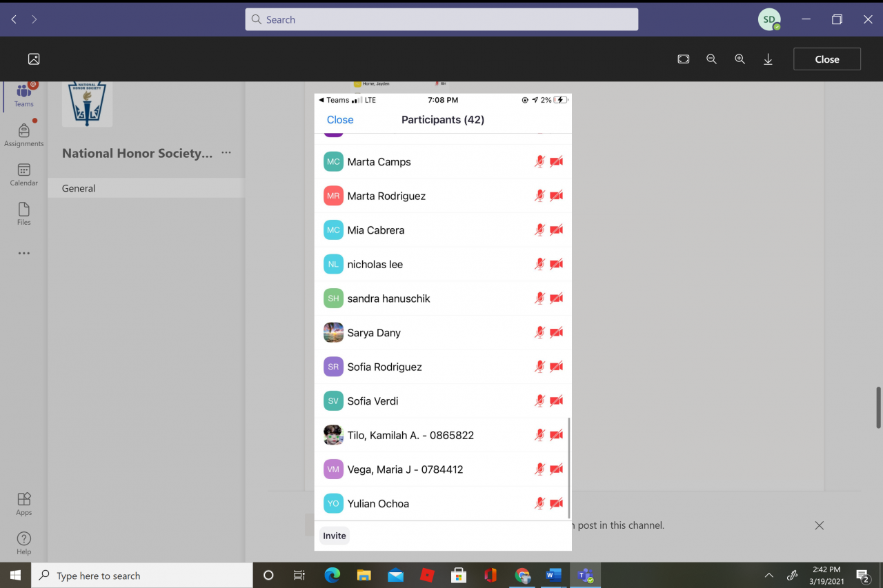
Task: Go back using the back arrow
Action: coord(14,19)
